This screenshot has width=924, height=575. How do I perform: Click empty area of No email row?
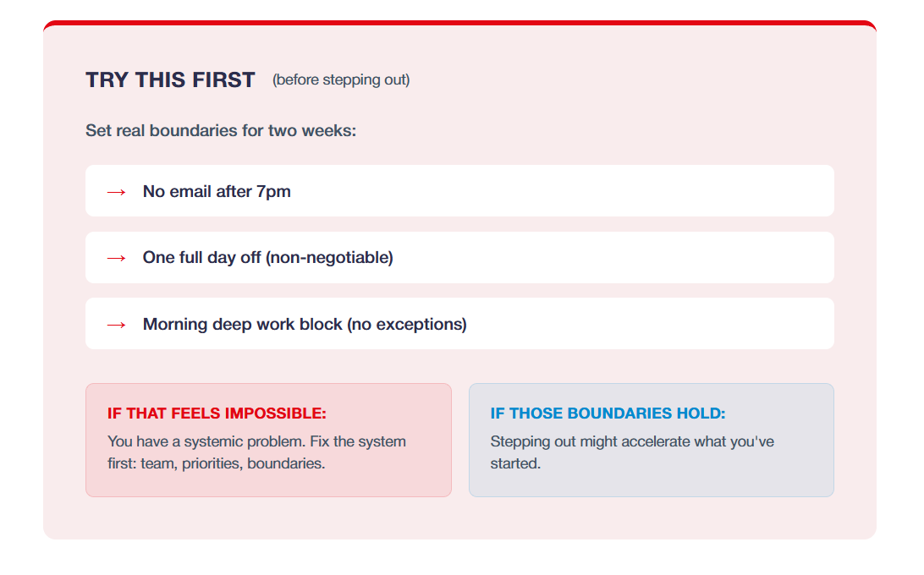pyautogui.click(x=560, y=191)
